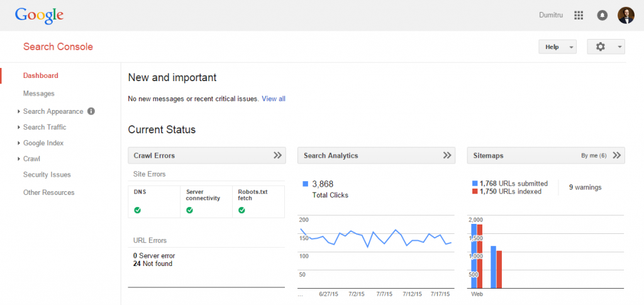Image resolution: width=644 pixels, height=305 pixels.
Task: Select Messages in the sidebar
Action: pos(39,94)
